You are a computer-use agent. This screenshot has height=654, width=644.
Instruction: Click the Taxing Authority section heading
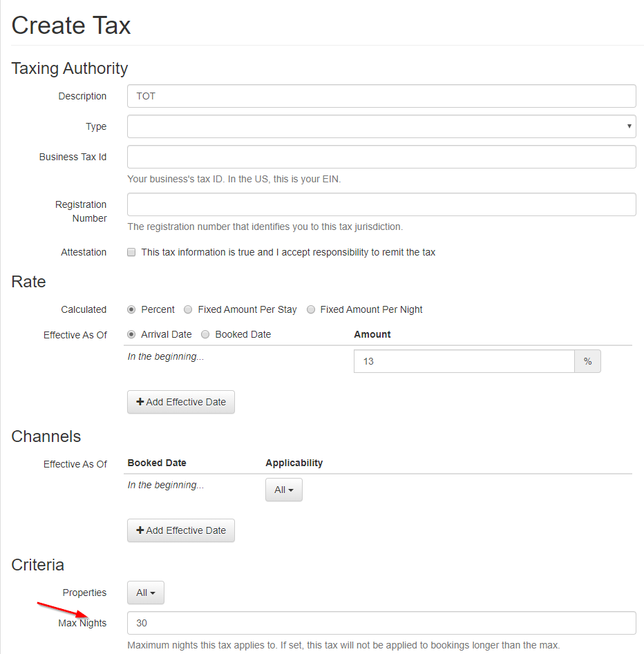70,68
